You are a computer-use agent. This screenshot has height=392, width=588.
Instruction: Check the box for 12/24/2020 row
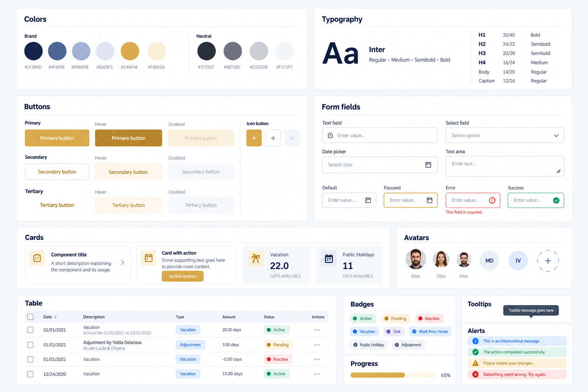click(31, 374)
